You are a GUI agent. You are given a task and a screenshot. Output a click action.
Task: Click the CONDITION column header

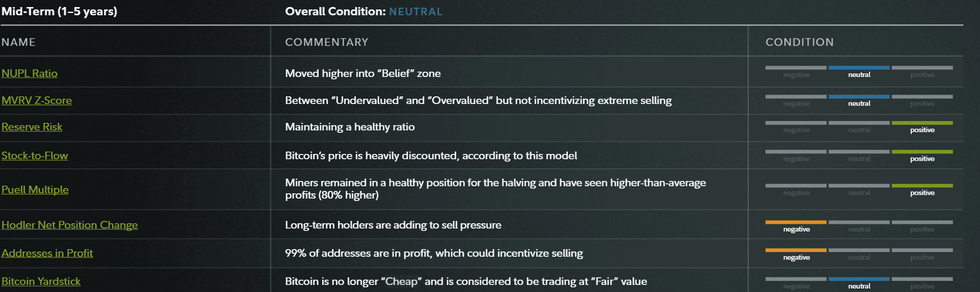coord(799,42)
